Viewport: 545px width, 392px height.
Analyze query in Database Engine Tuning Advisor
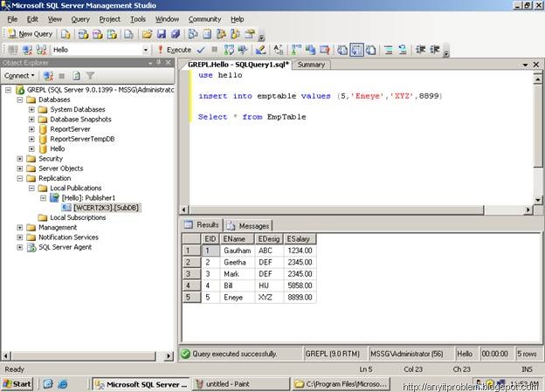(243, 50)
